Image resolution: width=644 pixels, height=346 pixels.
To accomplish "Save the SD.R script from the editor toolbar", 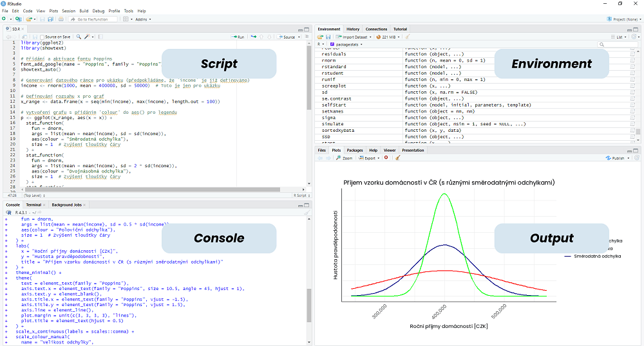I will click(35, 37).
